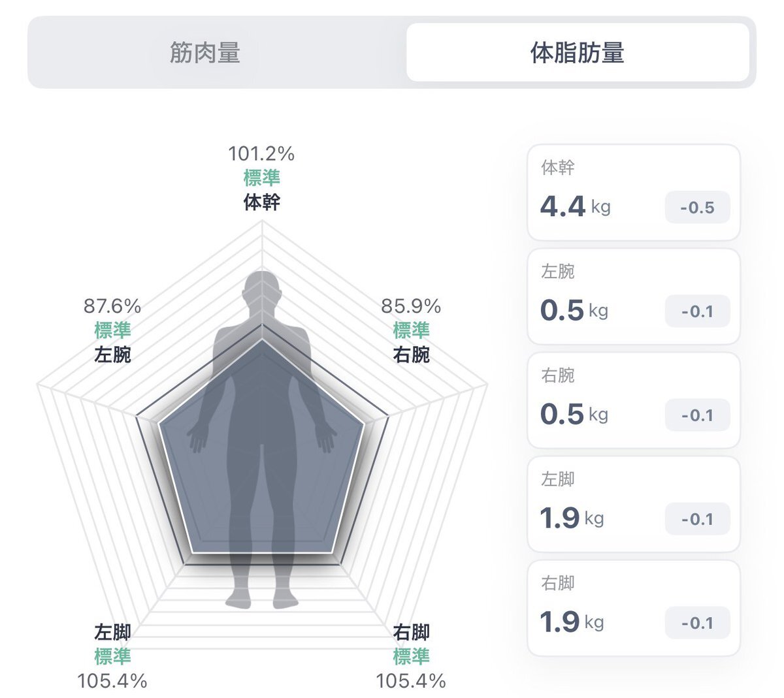Click the 左脚 label on the radar chart
Image resolution: width=784 pixels, height=698 pixels.
(x=112, y=632)
